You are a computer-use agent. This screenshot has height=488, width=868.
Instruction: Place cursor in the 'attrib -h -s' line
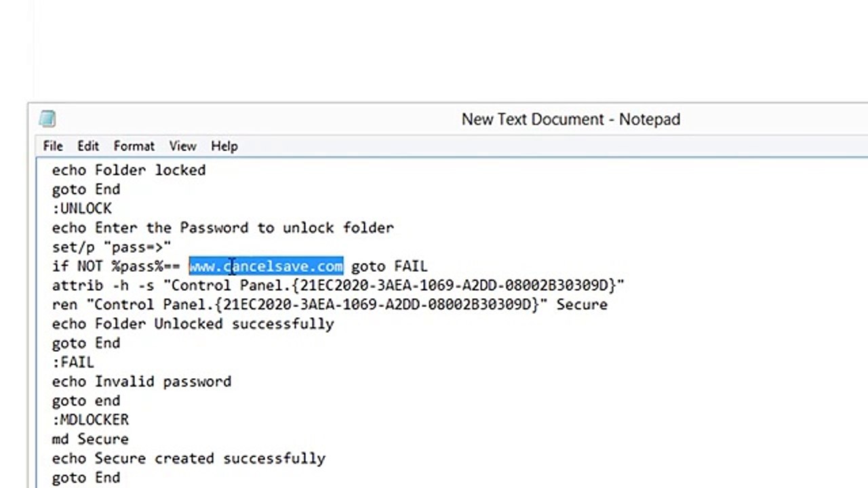click(x=338, y=285)
